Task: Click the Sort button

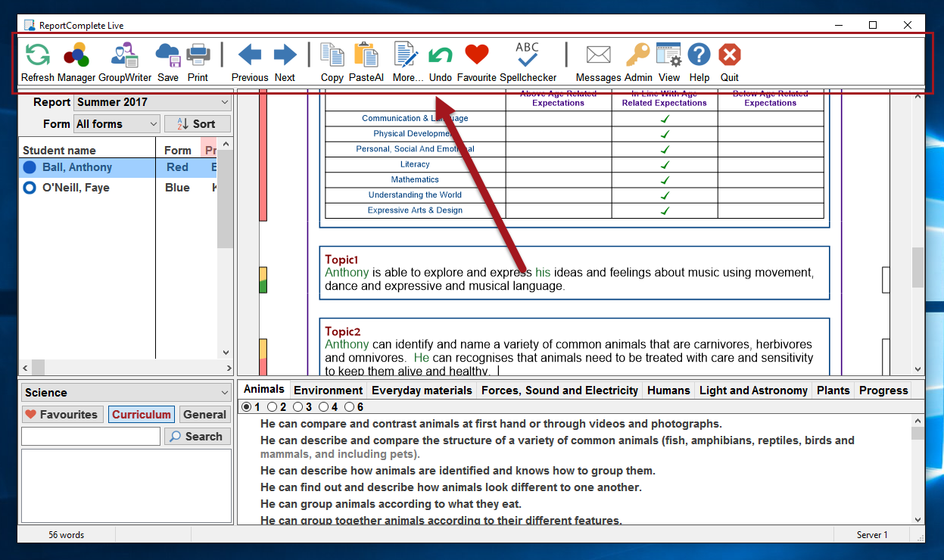Action: [198, 124]
